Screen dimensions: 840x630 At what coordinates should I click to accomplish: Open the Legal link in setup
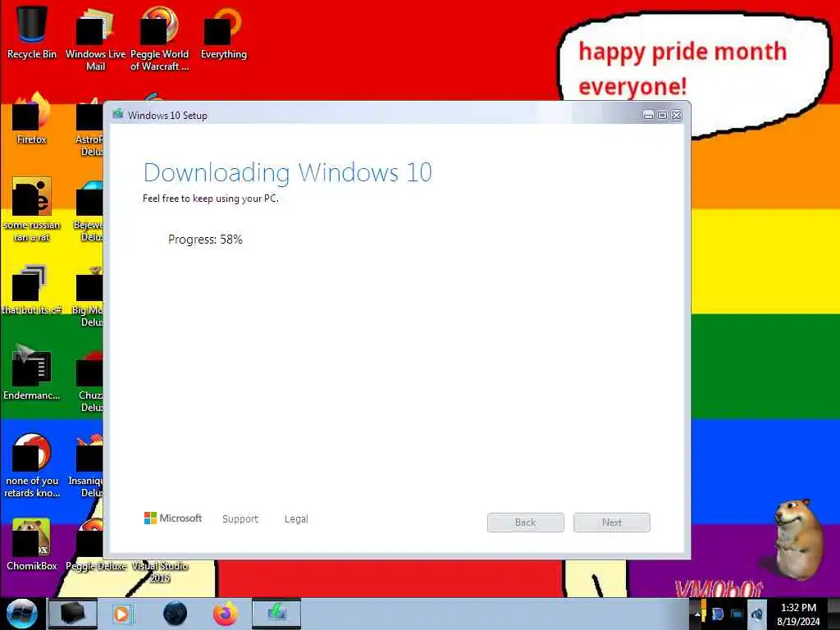click(x=296, y=518)
